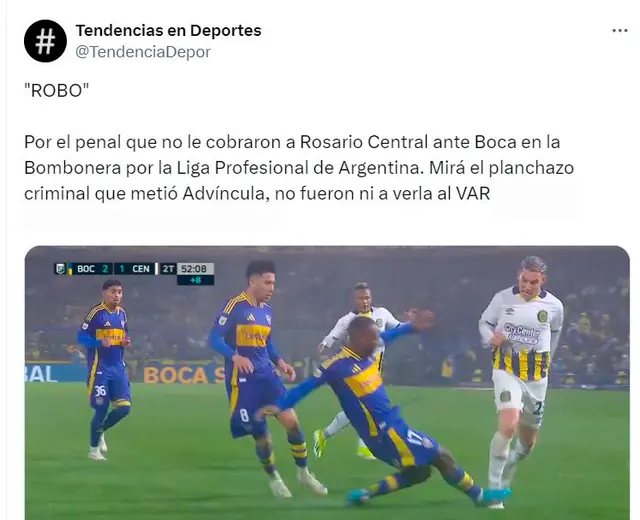Click the word Advíncula in the tweet
The width and height of the screenshot is (640, 520).
click(x=224, y=193)
